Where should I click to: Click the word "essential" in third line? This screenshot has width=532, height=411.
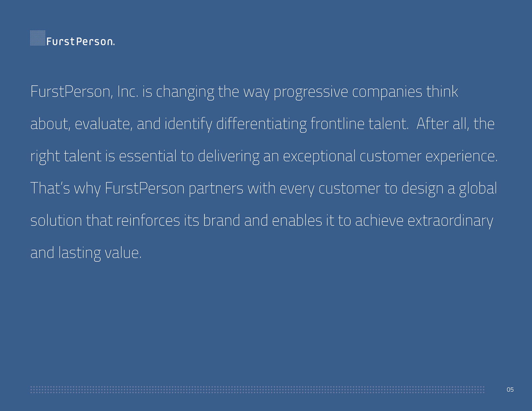(148, 156)
